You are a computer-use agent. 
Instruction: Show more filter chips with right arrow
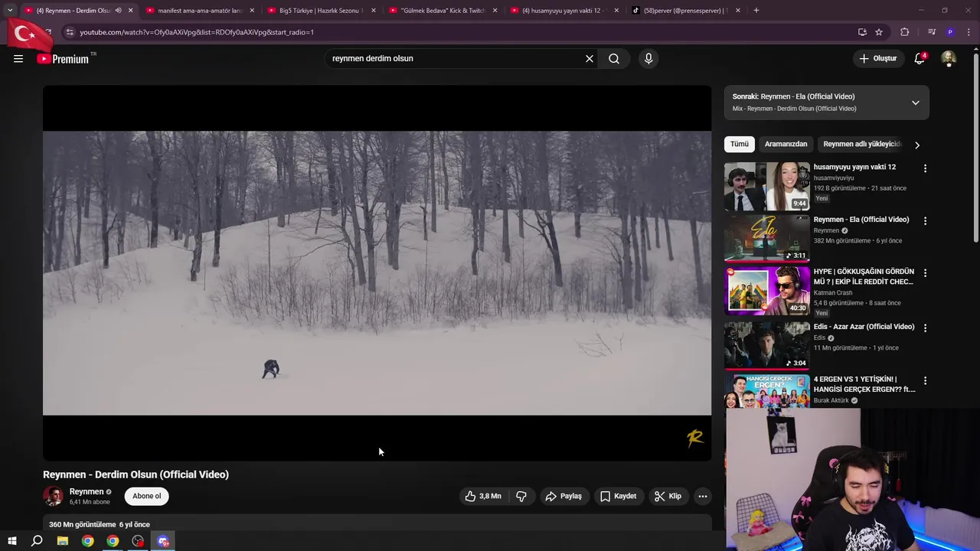(917, 145)
